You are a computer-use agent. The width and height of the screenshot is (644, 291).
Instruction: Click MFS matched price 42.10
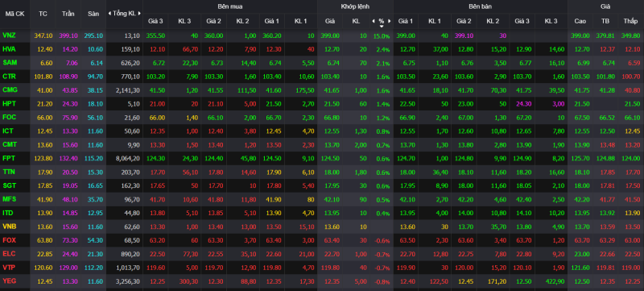pos(332,199)
